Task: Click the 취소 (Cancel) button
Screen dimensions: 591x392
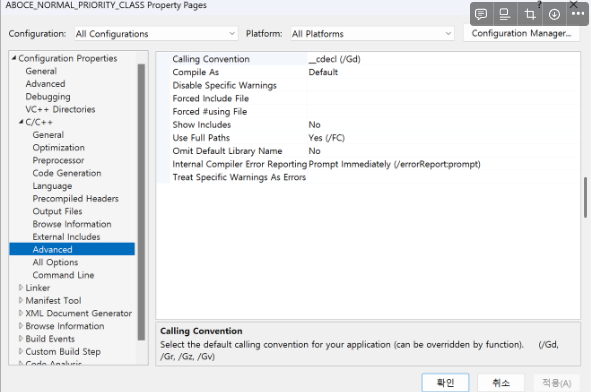Action: pos(501,383)
